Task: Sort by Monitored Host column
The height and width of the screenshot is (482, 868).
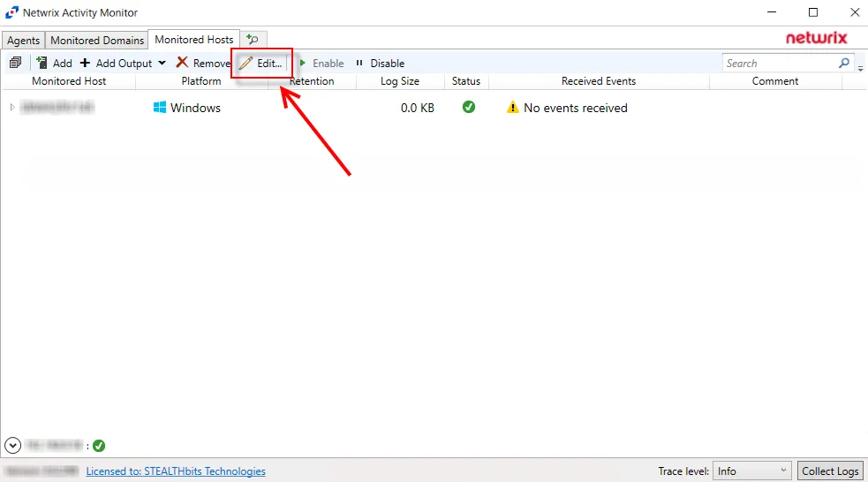Action: [x=69, y=81]
